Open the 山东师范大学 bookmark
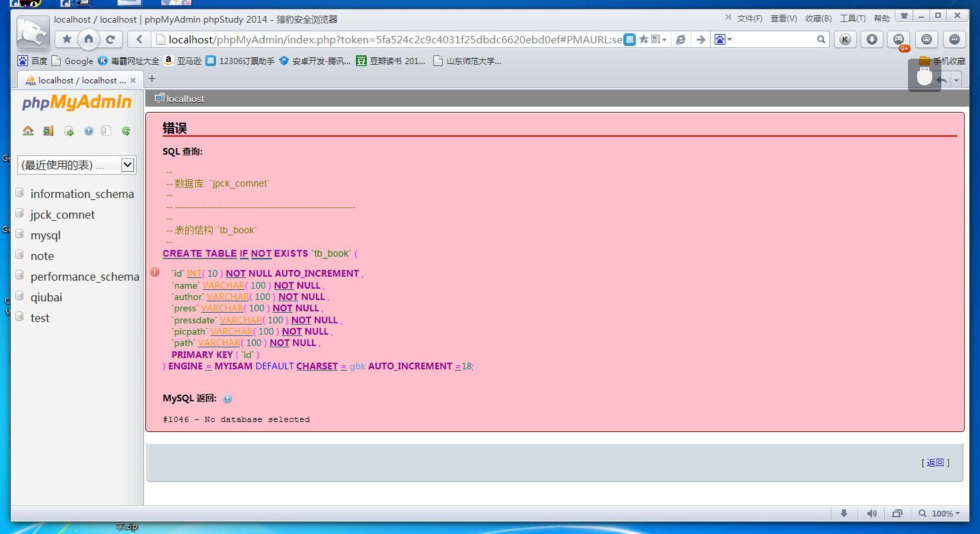The width and height of the screenshot is (980, 534). click(467, 61)
